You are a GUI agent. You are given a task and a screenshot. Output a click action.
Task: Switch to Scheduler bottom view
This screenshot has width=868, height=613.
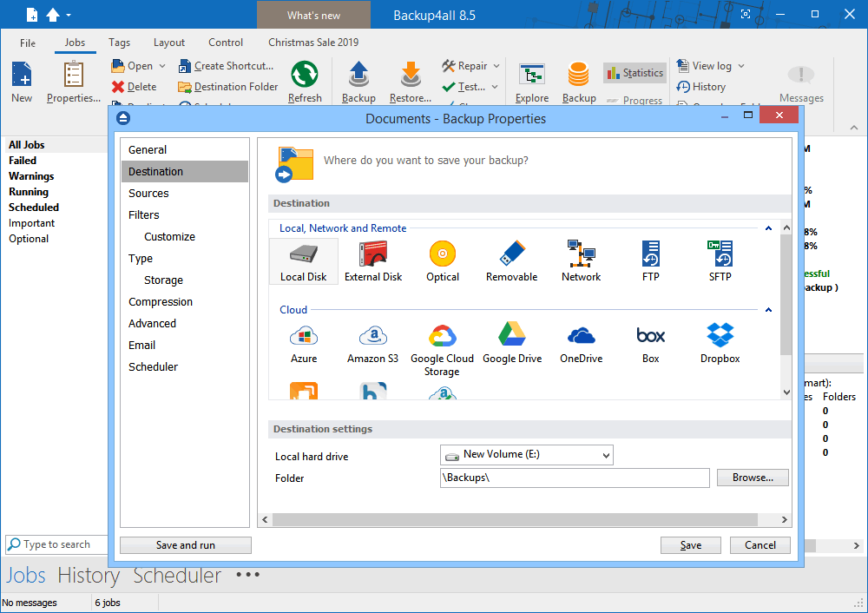[177, 576]
